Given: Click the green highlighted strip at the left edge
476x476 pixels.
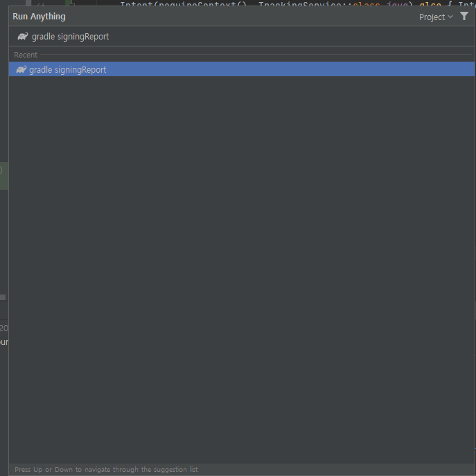Looking at the screenshot, I should (x=3, y=177).
